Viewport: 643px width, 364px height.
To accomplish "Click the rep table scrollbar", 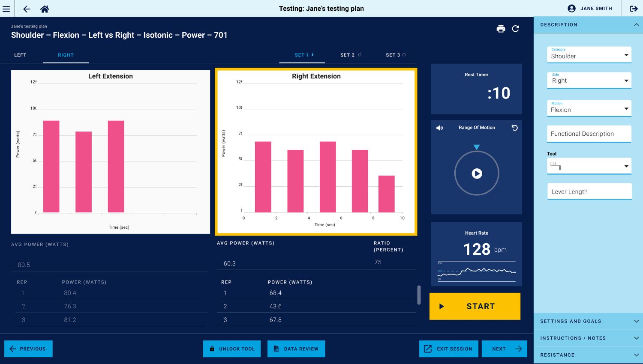I will pyautogui.click(x=419, y=295).
